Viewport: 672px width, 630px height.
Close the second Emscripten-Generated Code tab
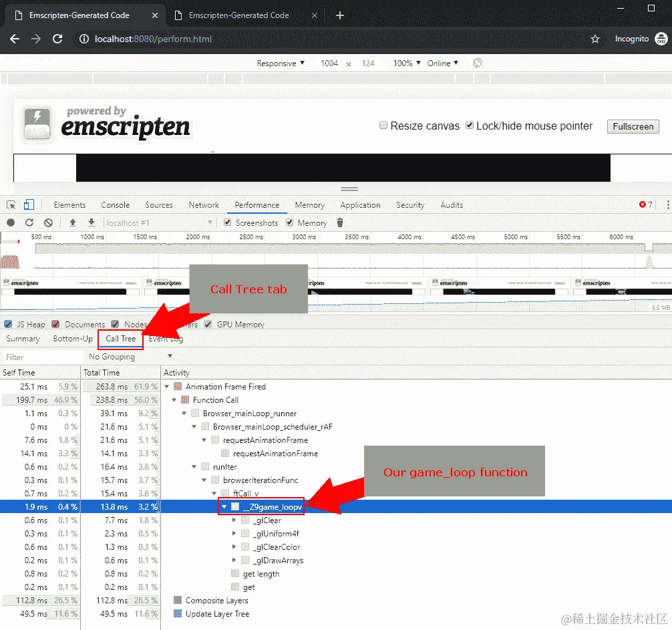[314, 15]
